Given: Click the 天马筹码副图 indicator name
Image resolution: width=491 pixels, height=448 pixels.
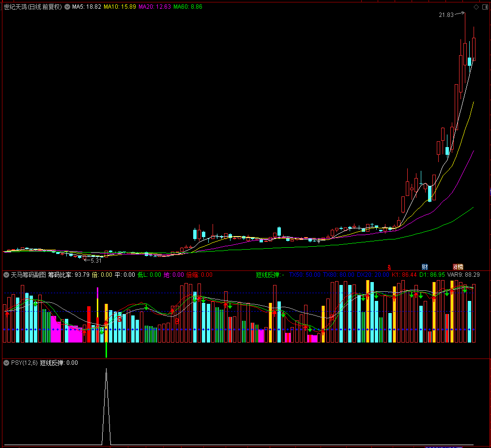Looking at the screenshot, I should tap(28, 275).
